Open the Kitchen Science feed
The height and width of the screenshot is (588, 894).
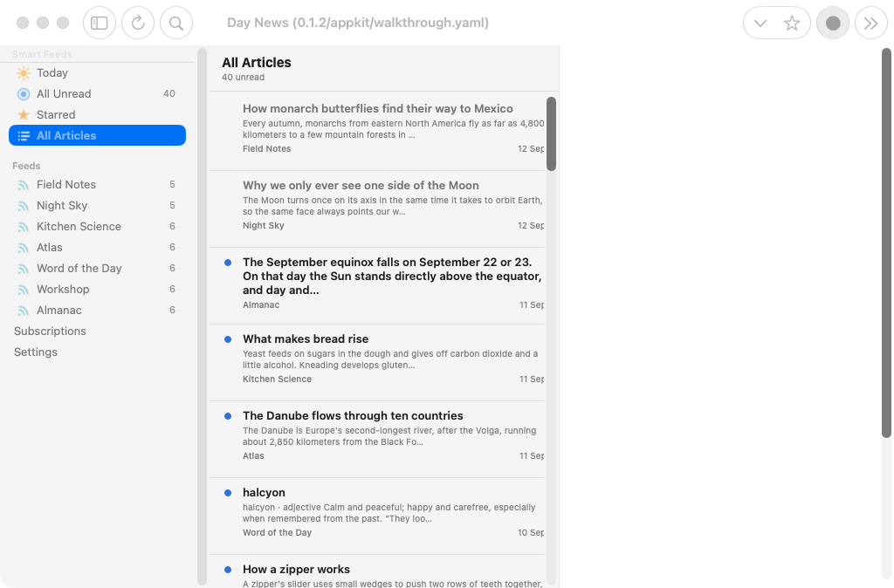point(98,226)
